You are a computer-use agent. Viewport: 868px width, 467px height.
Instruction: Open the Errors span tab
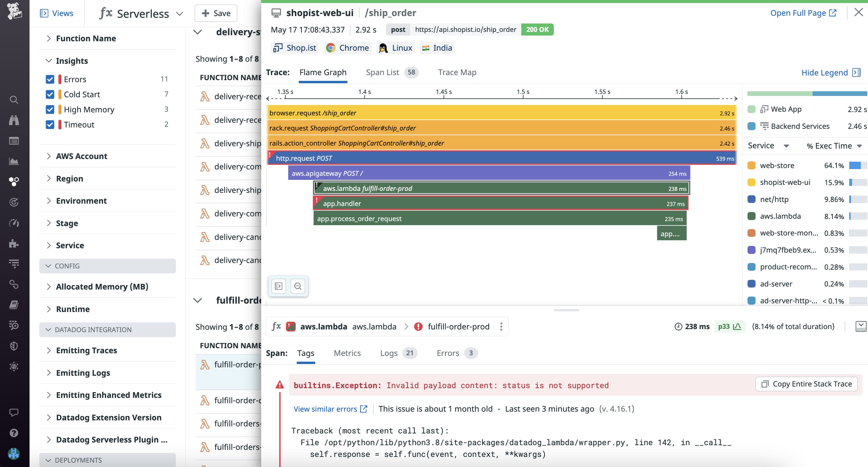(x=448, y=353)
